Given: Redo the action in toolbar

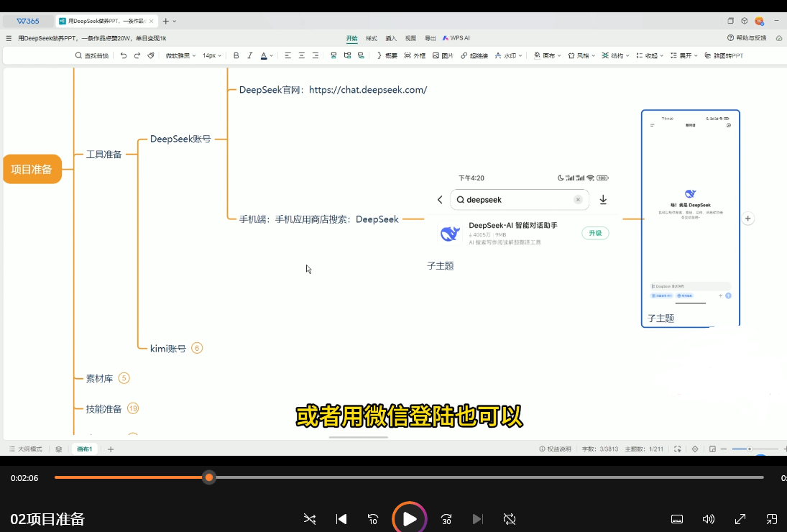Looking at the screenshot, I should pyautogui.click(x=137, y=55).
